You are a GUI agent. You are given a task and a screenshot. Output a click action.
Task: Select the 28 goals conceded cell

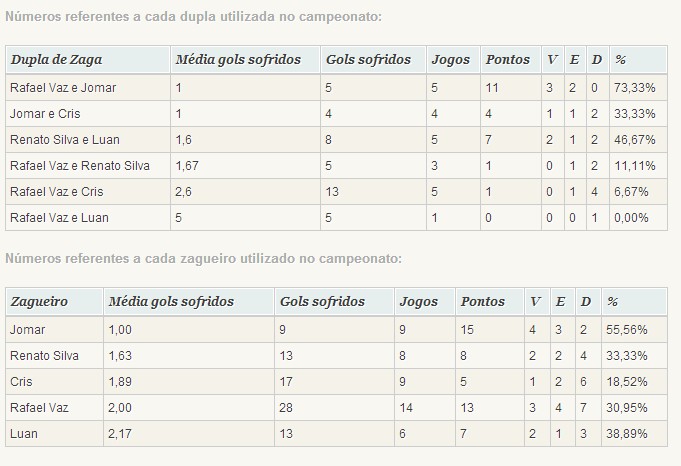288,407
